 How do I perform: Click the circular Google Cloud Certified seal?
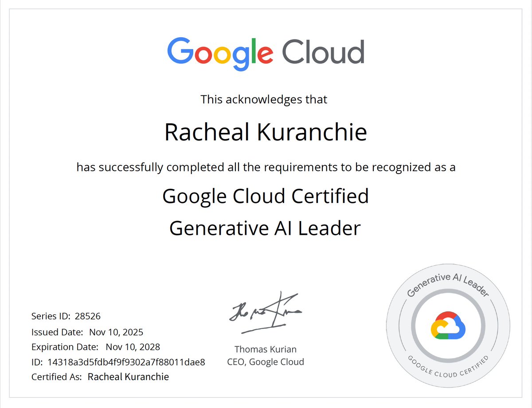pyautogui.click(x=448, y=325)
